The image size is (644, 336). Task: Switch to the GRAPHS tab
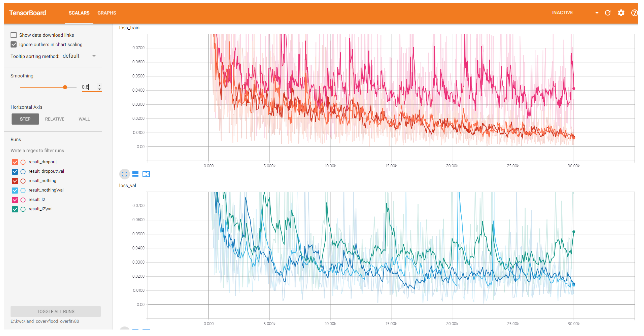tap(107, 13)
